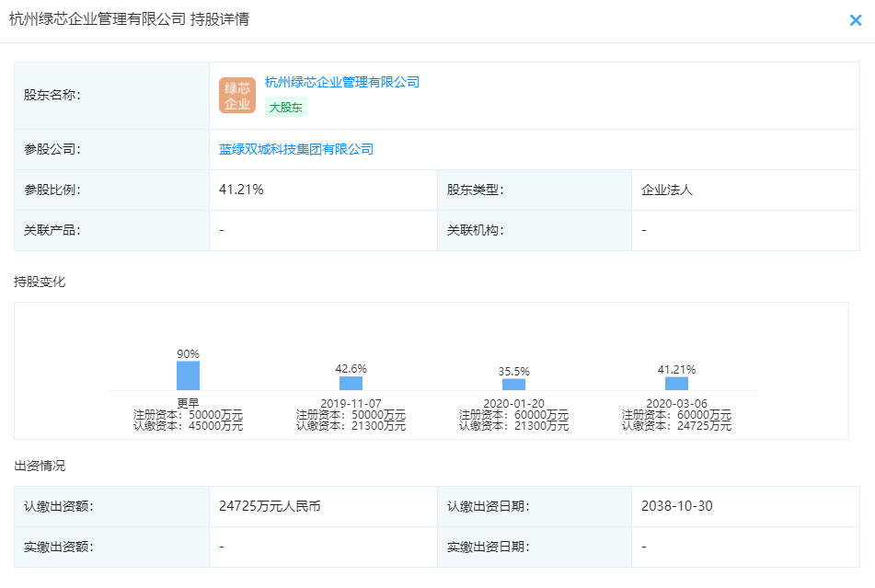Click the 持股变化 section heading
The width and height of the screenshot is (875, 588).
point(40,282)
